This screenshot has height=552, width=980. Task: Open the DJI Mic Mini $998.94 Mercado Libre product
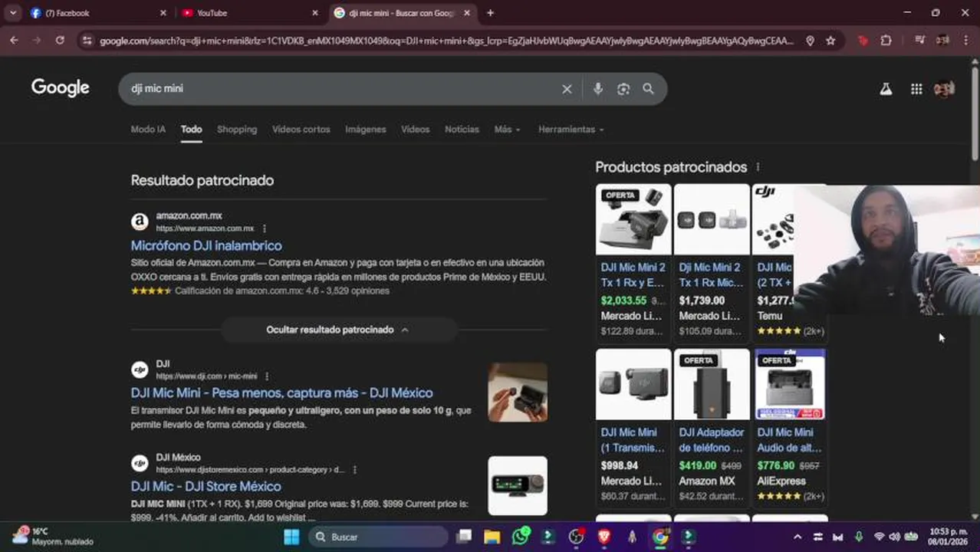point(633,427)
